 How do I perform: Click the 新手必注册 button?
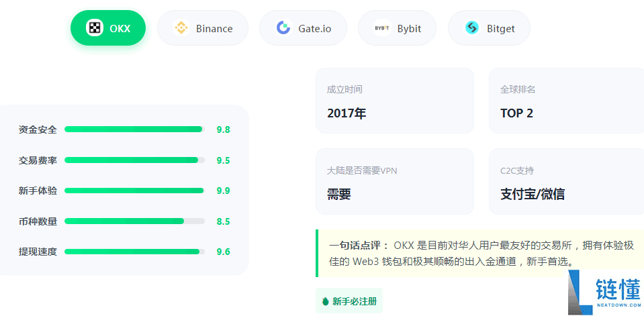[349, 302]
